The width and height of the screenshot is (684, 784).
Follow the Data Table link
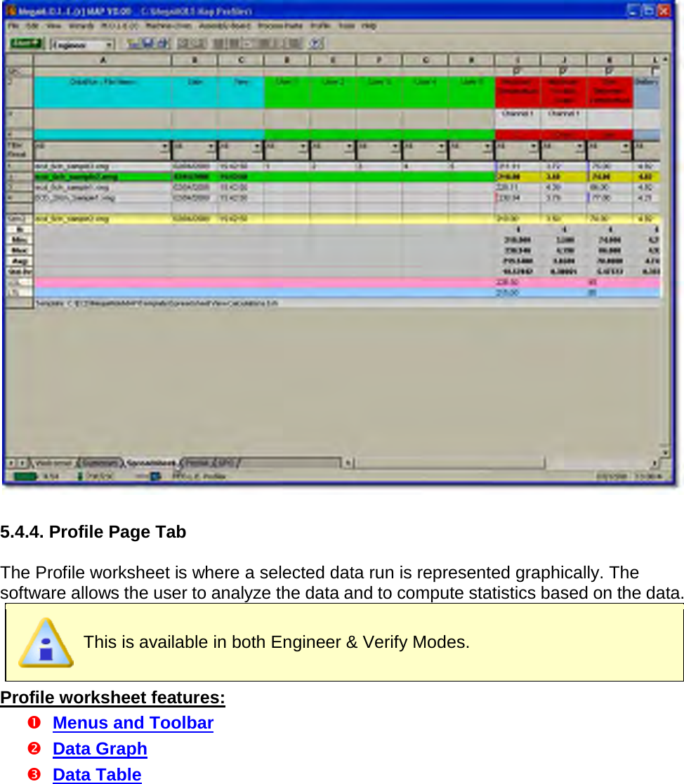[97, 774]
